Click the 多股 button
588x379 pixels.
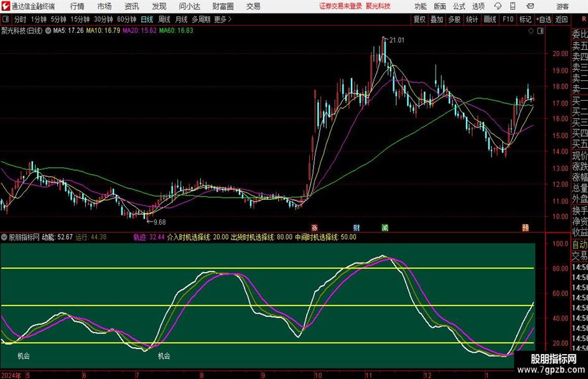(x=454, y=19)
